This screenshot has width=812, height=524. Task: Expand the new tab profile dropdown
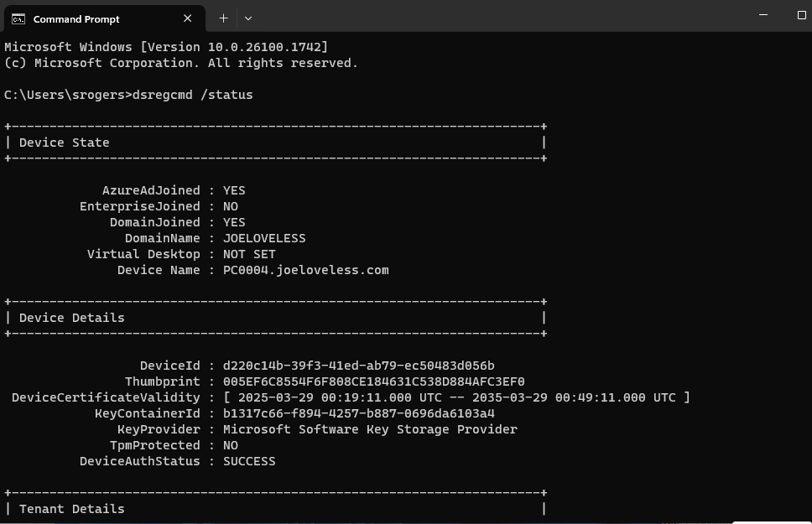point(248,18)
